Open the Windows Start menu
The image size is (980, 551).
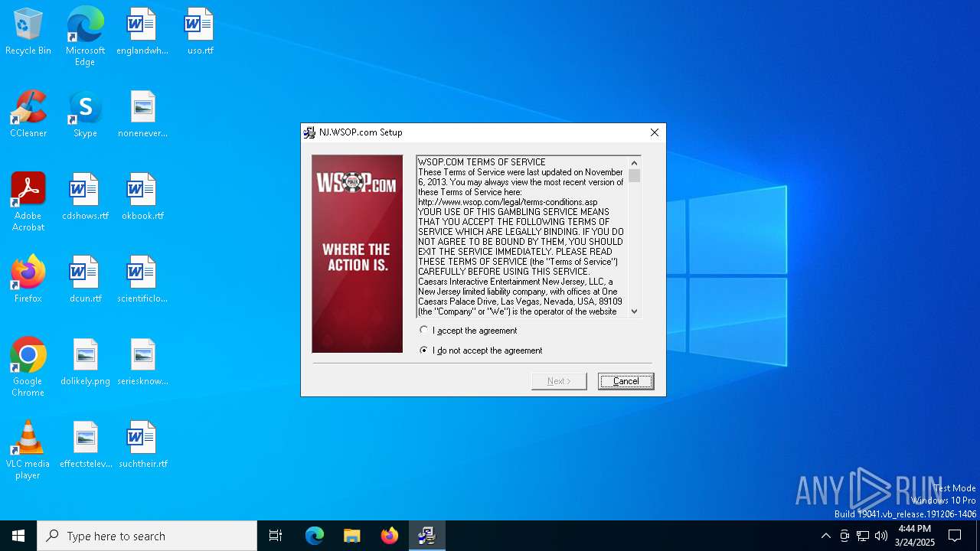click(18, 536)
